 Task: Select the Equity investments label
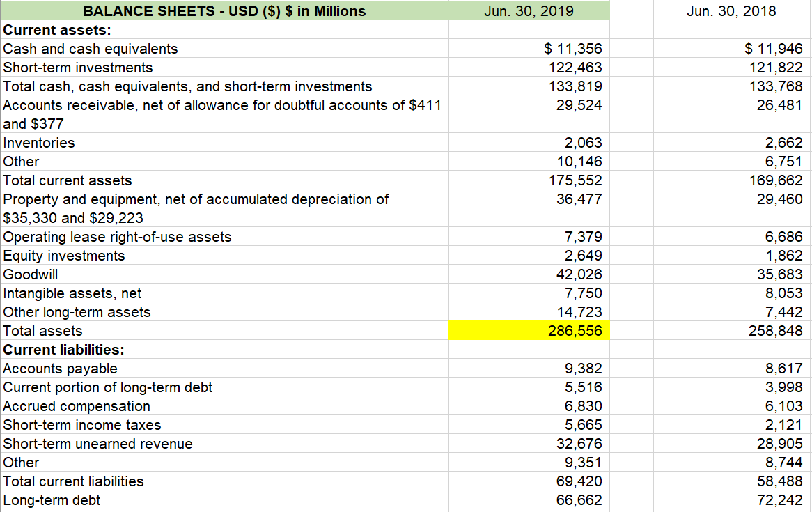click(64, 256)
